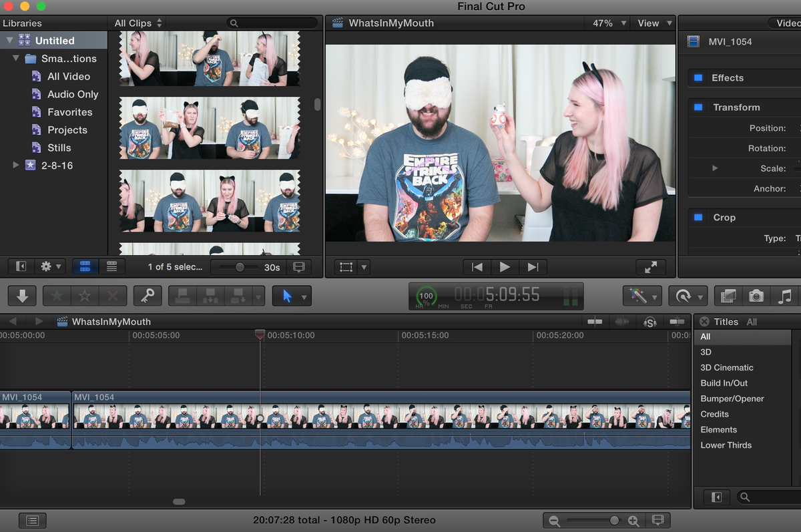
Task: Hide the Libraries sidebar panel
Action: point(21,267)
